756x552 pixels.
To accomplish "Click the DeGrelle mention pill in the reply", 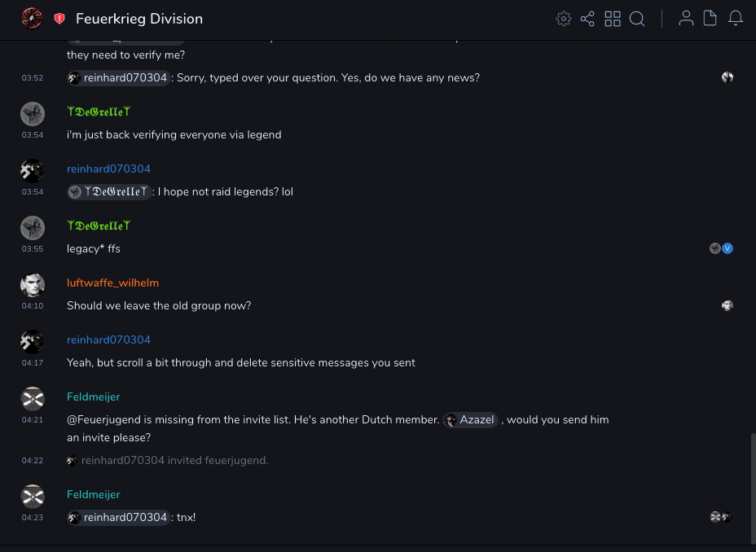I will (x=110, y=192).
